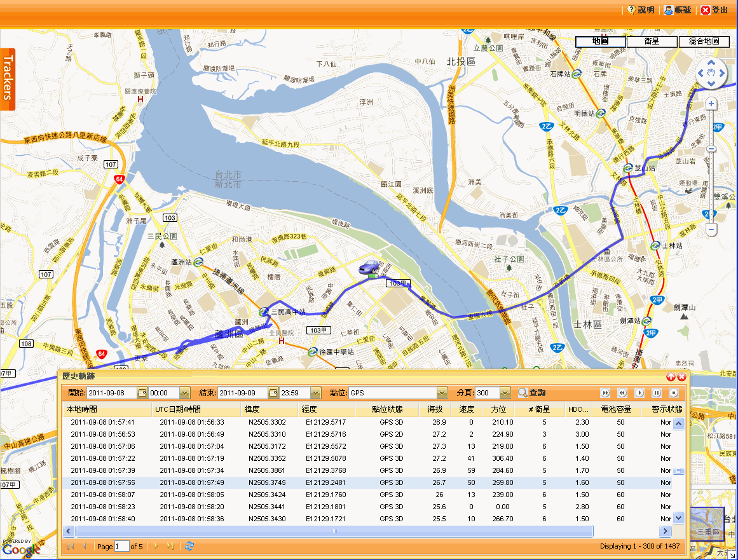Pan the map right with arrow

point(721,73)
